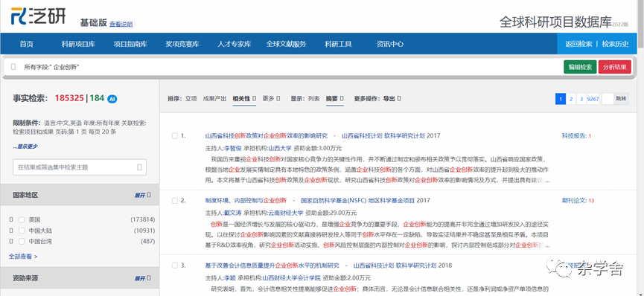The width and height of the screenshot is (644, 296).
Task: Click the expand icon before 美国
Action: (11, 219)
